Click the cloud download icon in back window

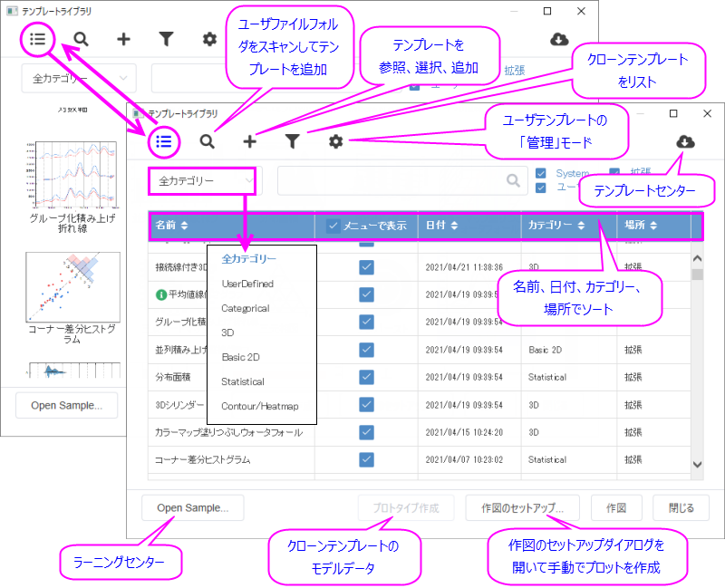pos(559,39)
